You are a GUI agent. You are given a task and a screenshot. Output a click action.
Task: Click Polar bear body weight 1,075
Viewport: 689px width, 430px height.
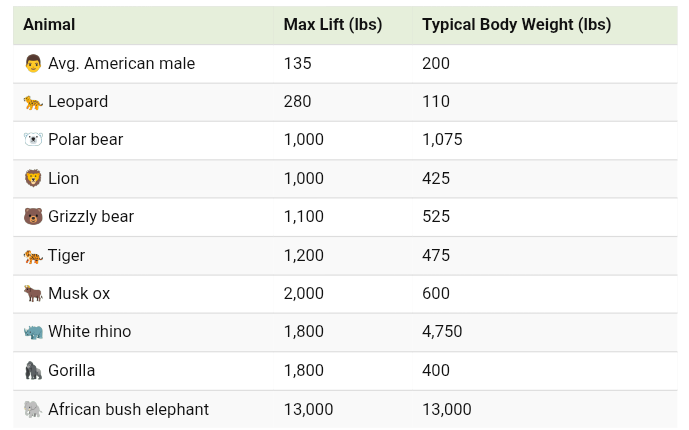coord(442,140)
